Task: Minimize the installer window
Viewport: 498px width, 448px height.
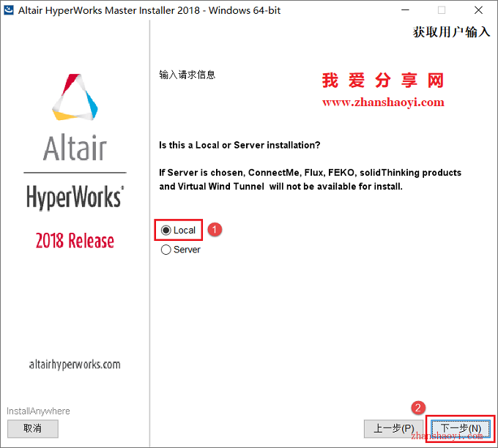Action: click(405, 10)
